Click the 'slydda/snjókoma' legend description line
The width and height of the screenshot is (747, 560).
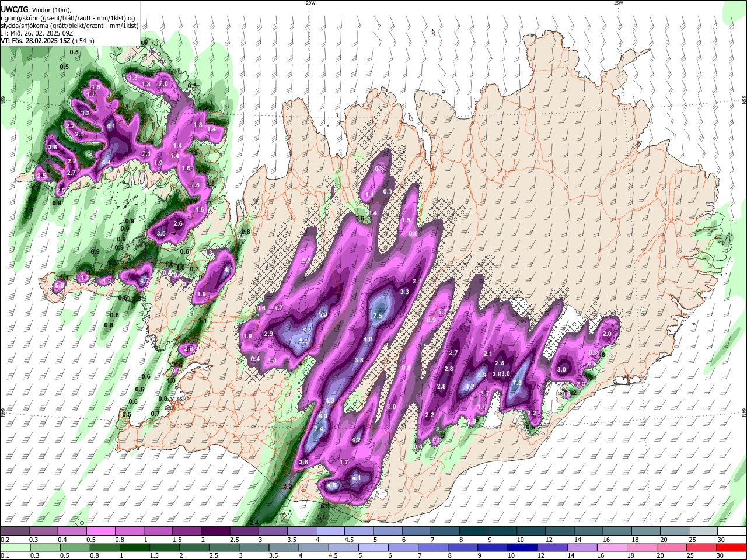pyautogui.click(x=69, y=26)
